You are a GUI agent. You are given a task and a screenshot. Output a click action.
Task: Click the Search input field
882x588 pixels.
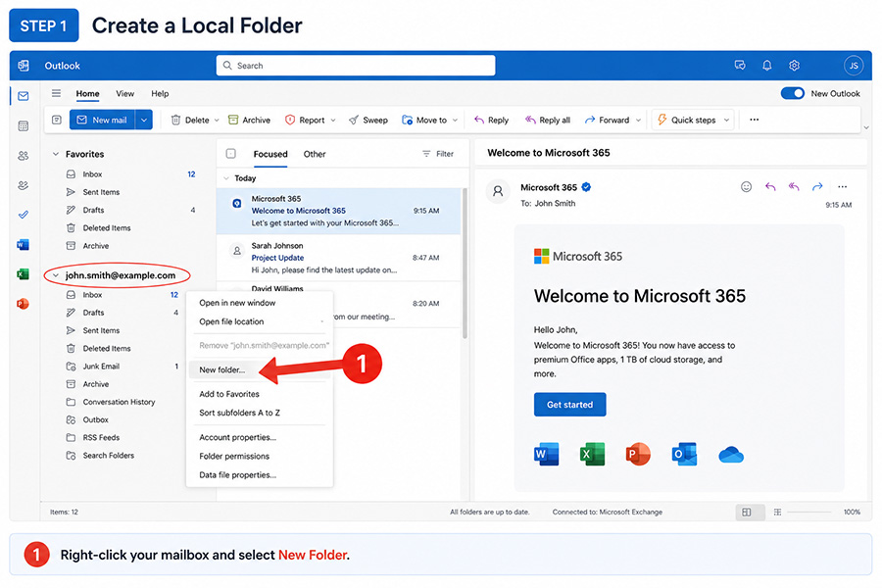point(356,66)
